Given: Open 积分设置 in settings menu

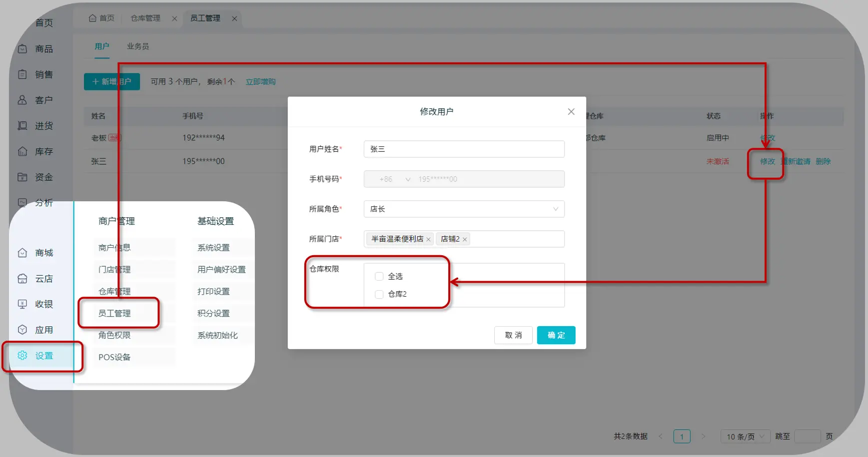Looking at the screenshot, I should coord(213,313).
